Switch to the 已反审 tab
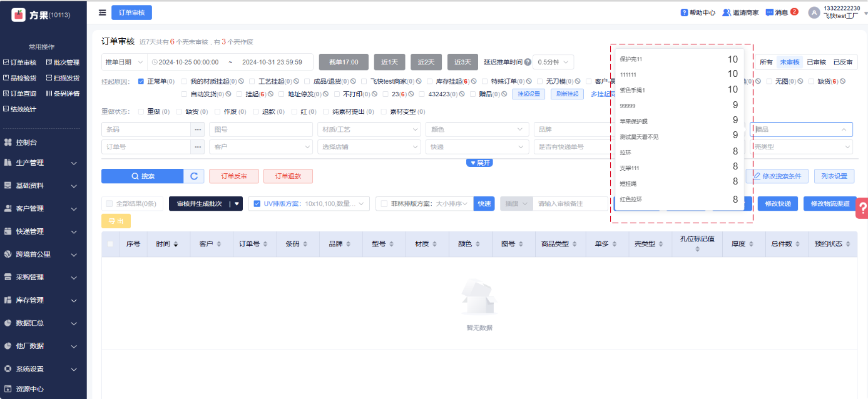This screenshot has height=399, width=868. tap(843, 62)
